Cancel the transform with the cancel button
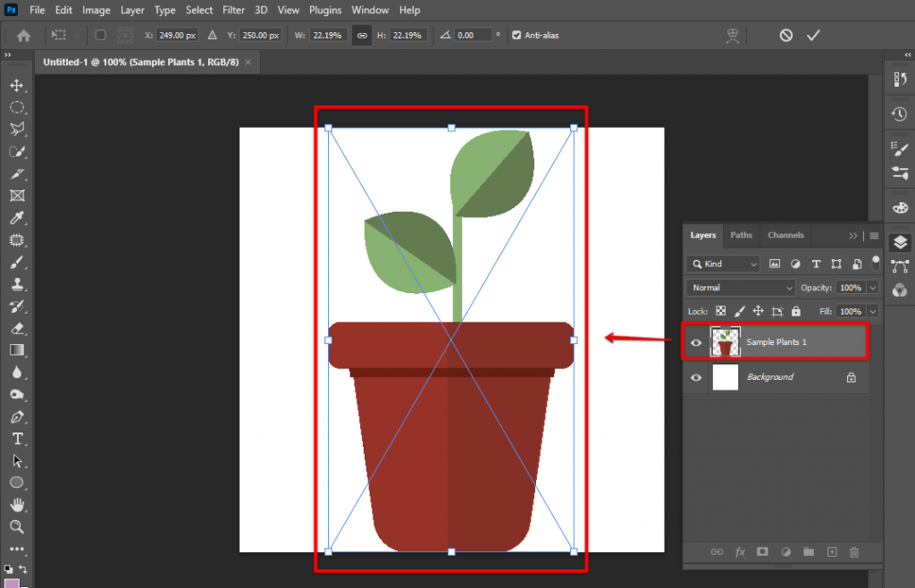The width and height of the screenshot is (915, 588). point(785,35)
